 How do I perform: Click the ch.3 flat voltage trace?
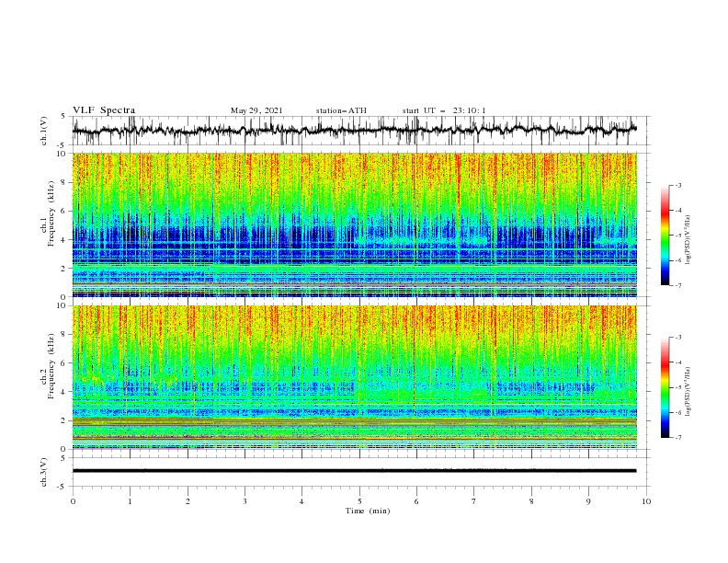pyautogui.click(x=355, y=471)
